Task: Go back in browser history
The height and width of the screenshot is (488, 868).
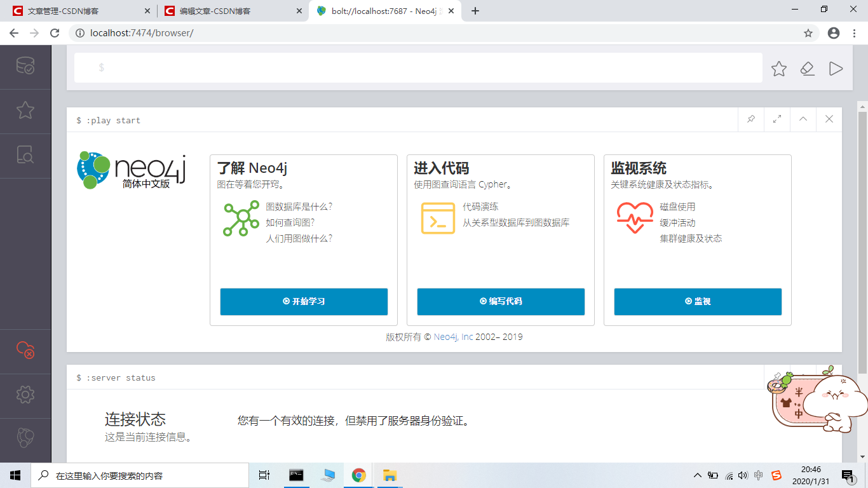Action: click(14, 33)
